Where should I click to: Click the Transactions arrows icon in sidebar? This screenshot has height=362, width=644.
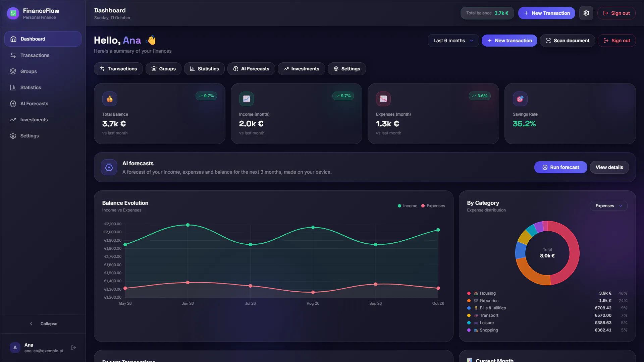tap(13, 55)
